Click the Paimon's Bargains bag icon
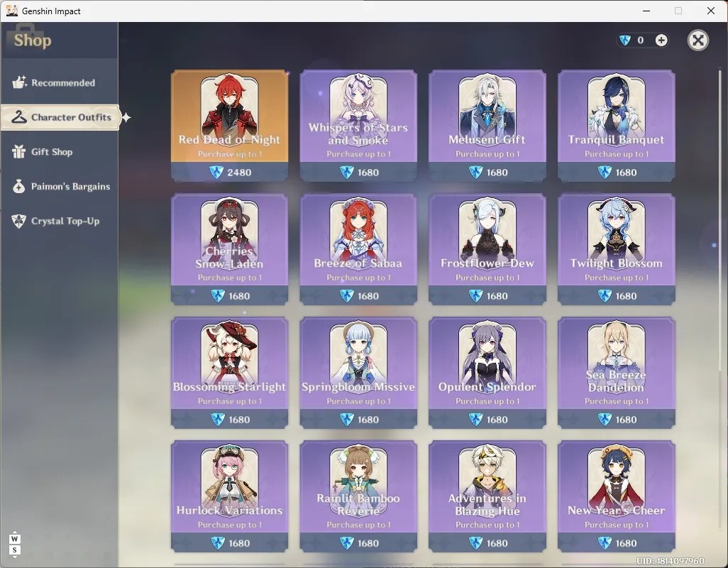Viewport: 728px width, 568px height. (x=18, y=186)
